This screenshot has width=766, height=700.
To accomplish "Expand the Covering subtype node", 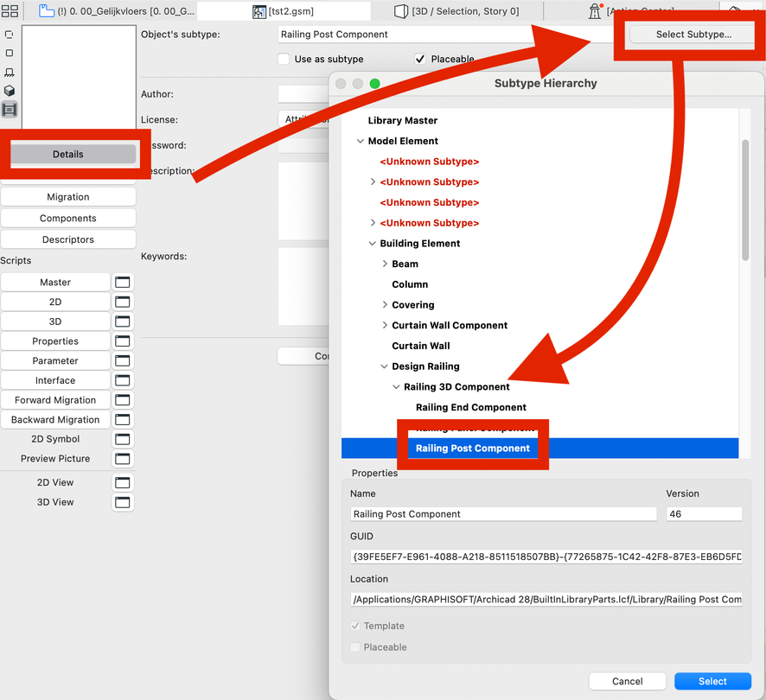I will click(x=385, y=305).
